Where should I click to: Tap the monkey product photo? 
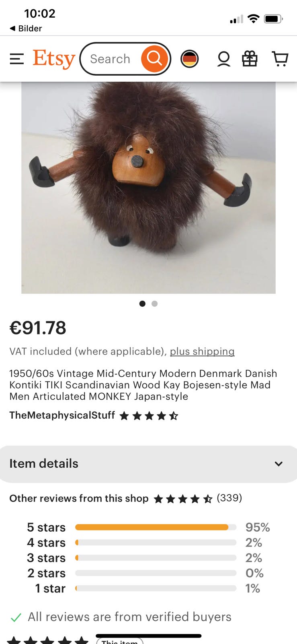148,188
